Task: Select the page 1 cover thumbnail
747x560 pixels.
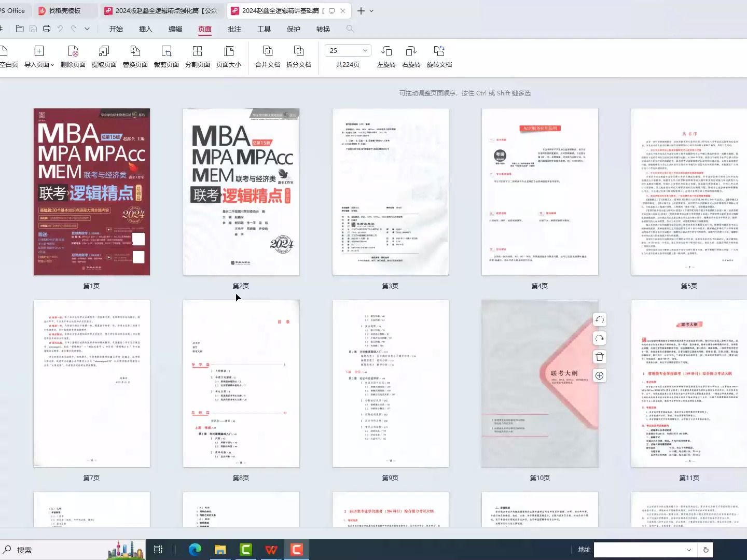Action: (x=92, y=192)
